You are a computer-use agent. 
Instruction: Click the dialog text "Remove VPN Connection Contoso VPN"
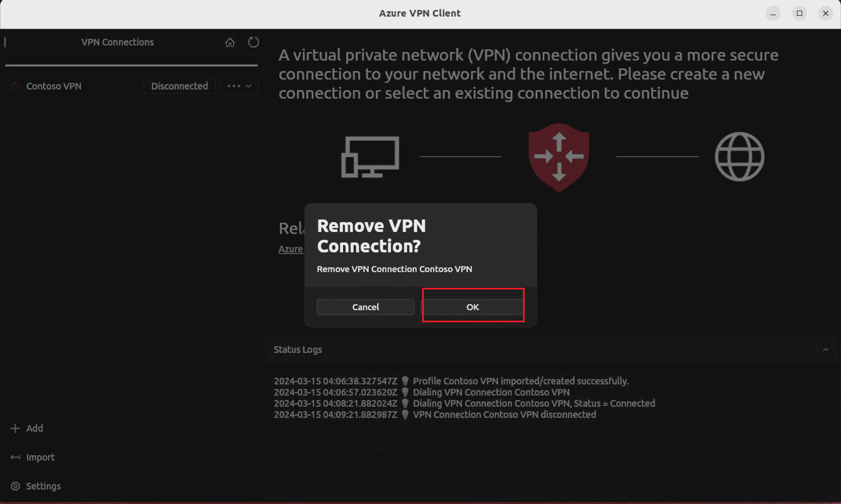coord(394,269)
